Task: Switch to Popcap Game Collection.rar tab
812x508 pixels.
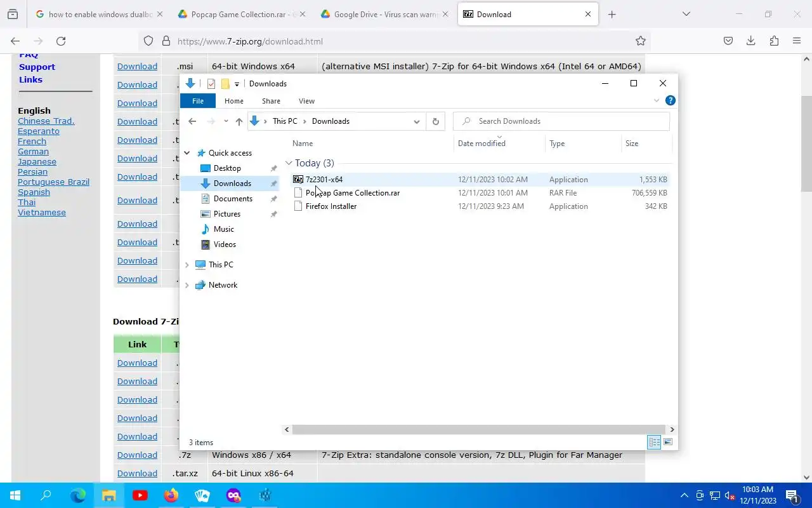Action: pos(242,14)
